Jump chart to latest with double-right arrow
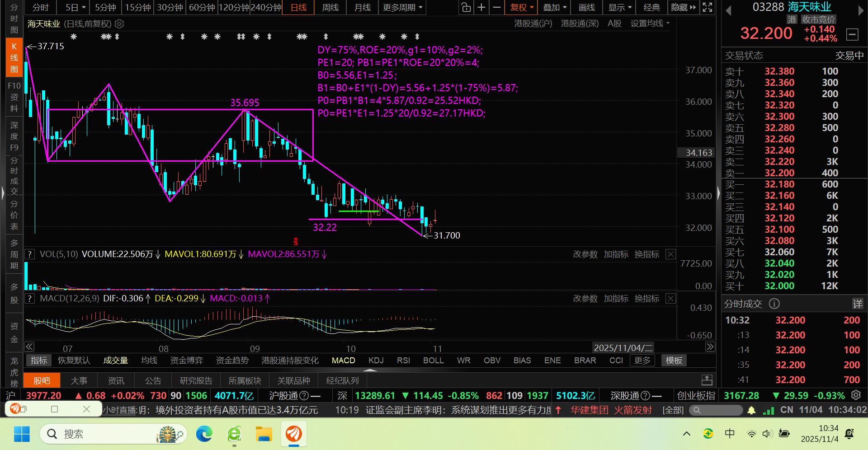This screenshot has height=450, width=868. (710, 347)
